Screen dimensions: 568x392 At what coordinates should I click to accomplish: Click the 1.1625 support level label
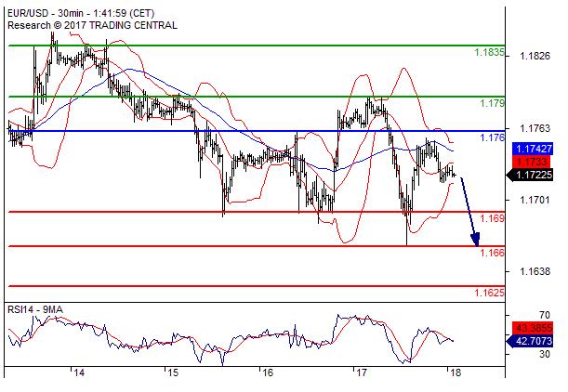point(489,293)
